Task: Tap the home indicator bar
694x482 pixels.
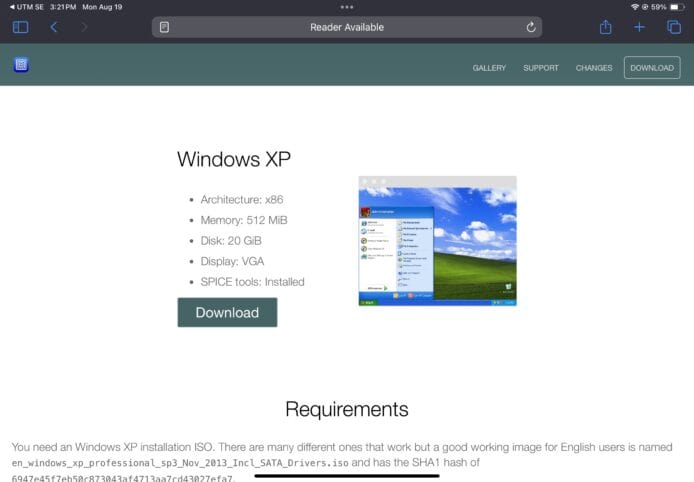Action: click(x=347, y=475)
